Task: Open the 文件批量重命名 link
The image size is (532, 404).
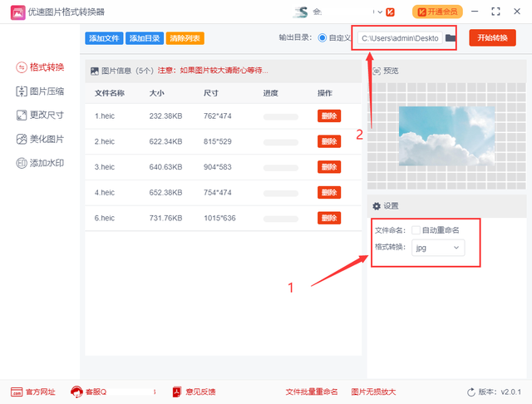Action: click(312, 392)
